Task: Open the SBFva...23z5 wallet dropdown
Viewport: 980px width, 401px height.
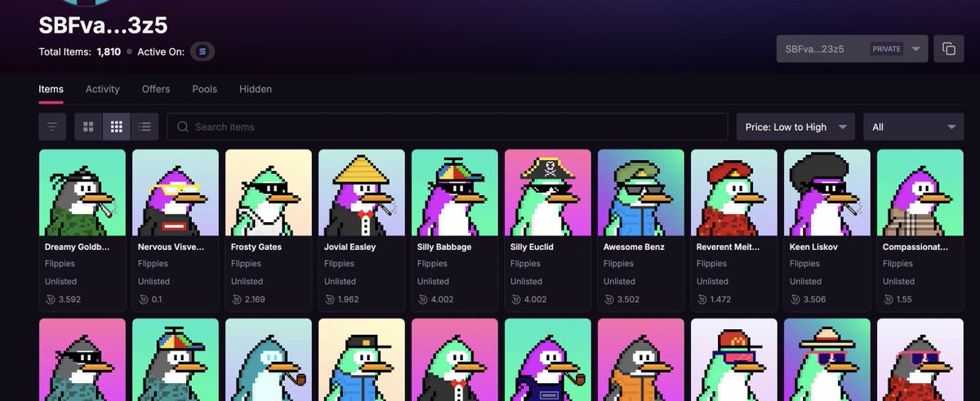Action: coord(852,49)
